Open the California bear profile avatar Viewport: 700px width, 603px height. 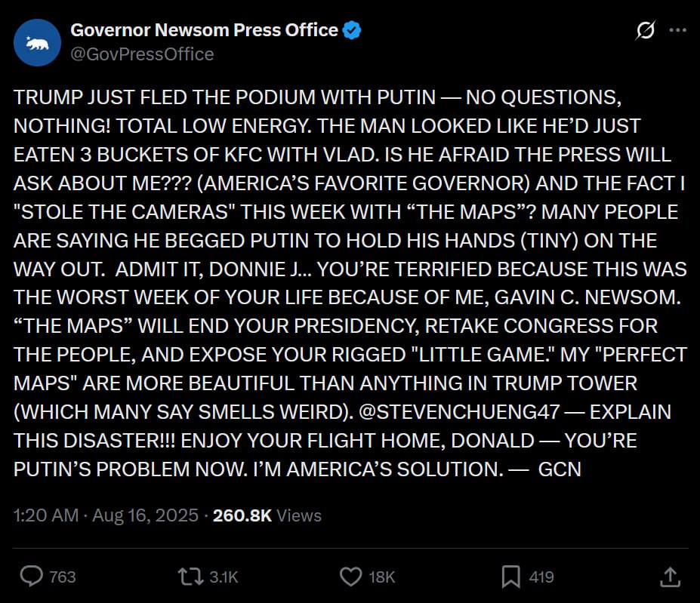click(x=37, y=42)
